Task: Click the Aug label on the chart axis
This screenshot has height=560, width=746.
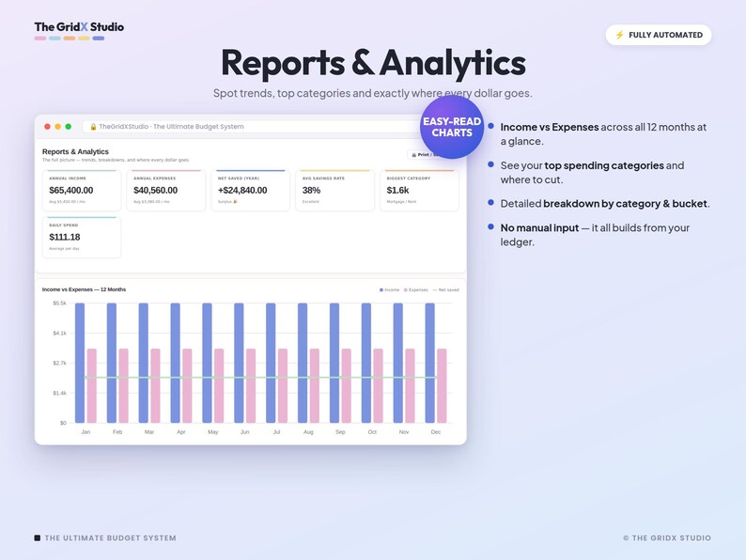Action: click(308, 432)
